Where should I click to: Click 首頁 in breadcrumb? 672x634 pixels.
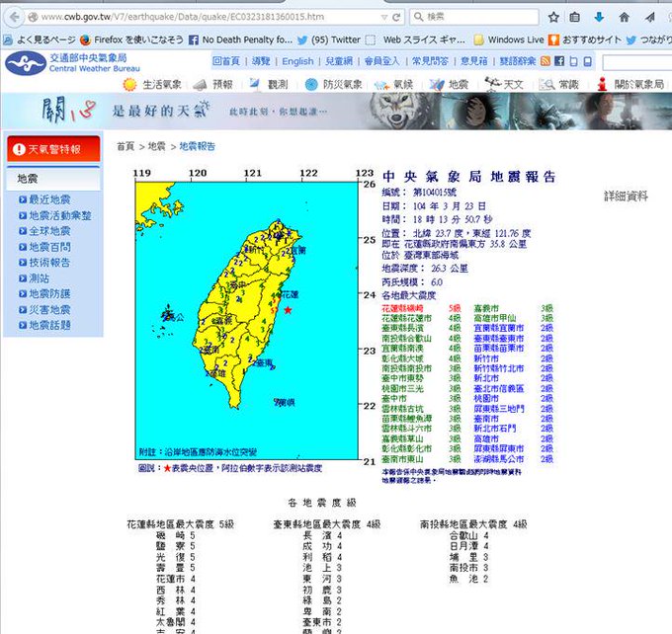point(126,146)
